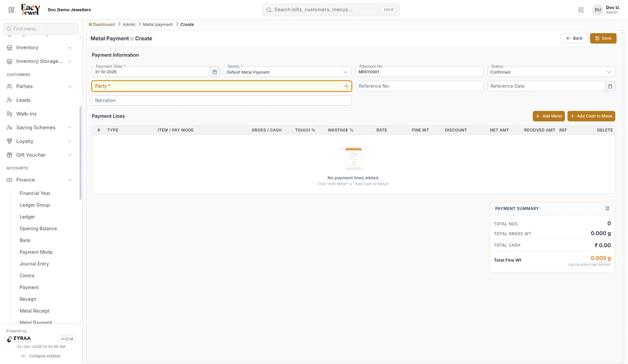
Task: Click the Leads sidebar icon
Action: [x=9, y=100]
